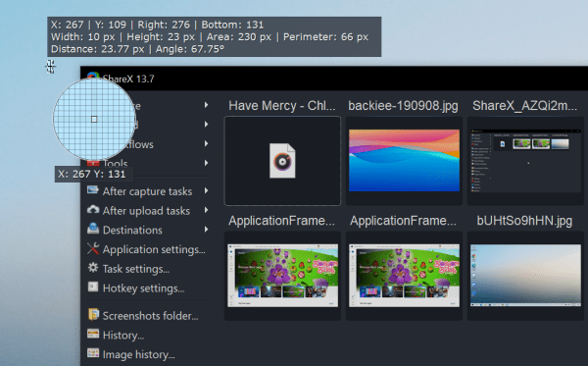Click the After capture tasks icon
The width and height of the screenshot is (588, 366).
[x=93, y=190]
